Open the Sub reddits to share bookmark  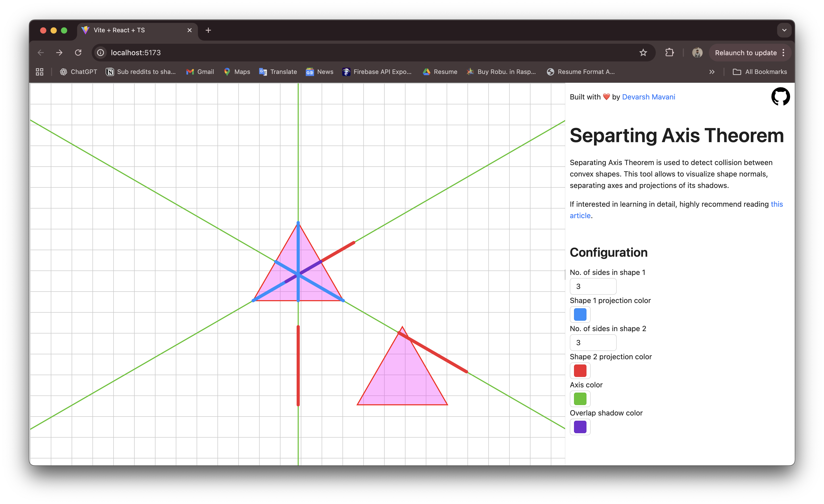(x=141, y=72)
